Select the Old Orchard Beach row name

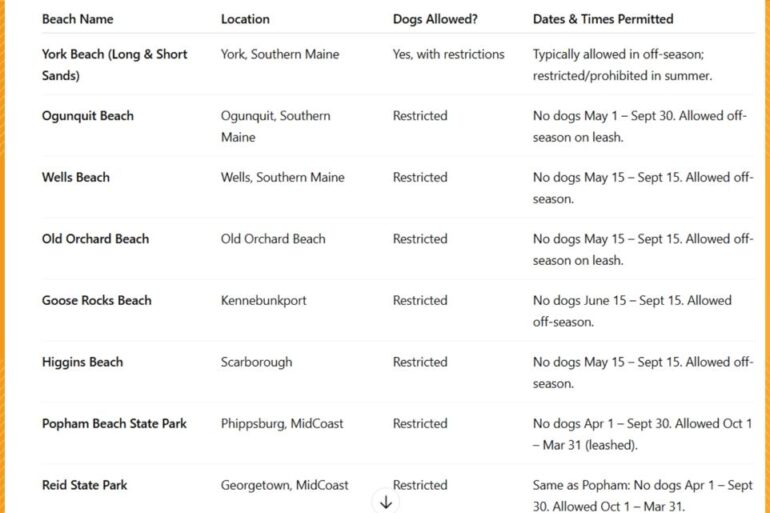pos(95,239)
